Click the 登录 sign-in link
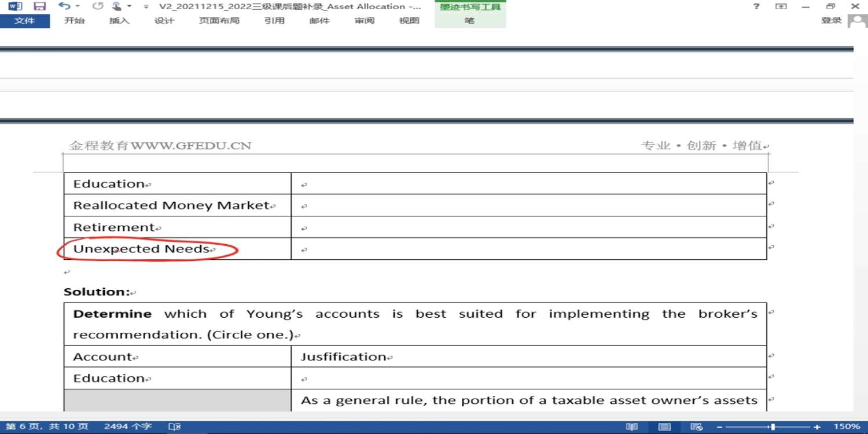The height and width of the screenshot is (434, 868). point(832,21)
